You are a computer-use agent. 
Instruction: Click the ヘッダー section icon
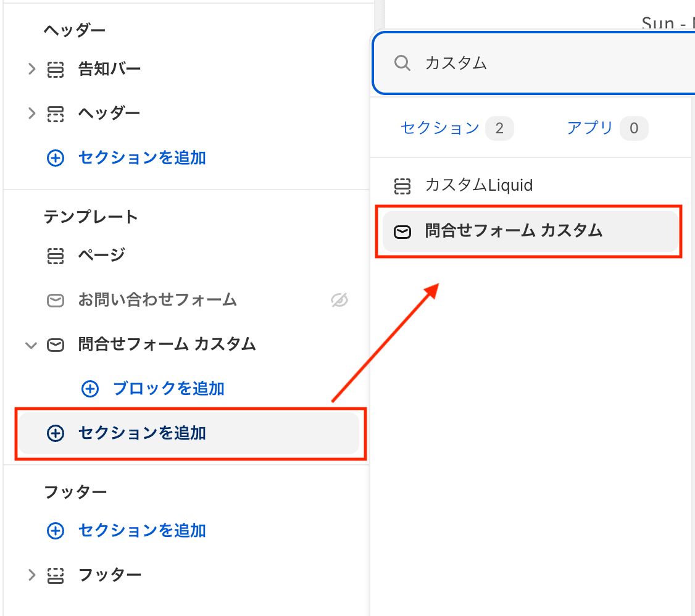pyautogui.click(x=56, y=113)
